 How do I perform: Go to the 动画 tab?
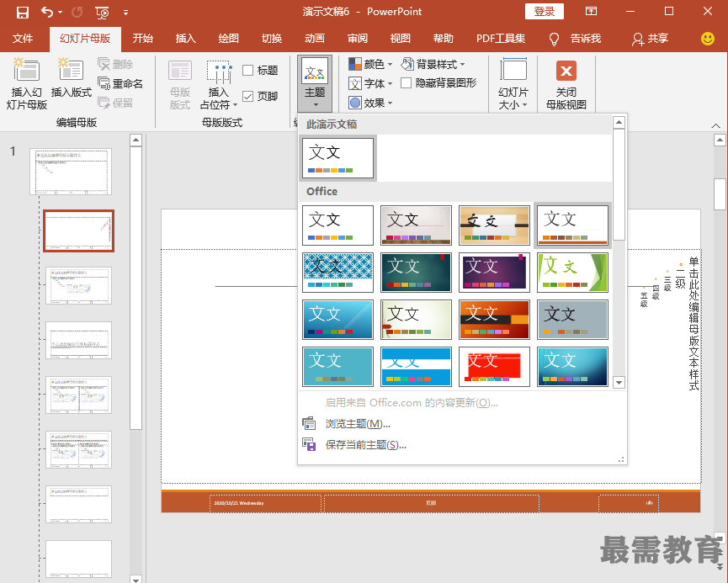(x=314, y=39)
